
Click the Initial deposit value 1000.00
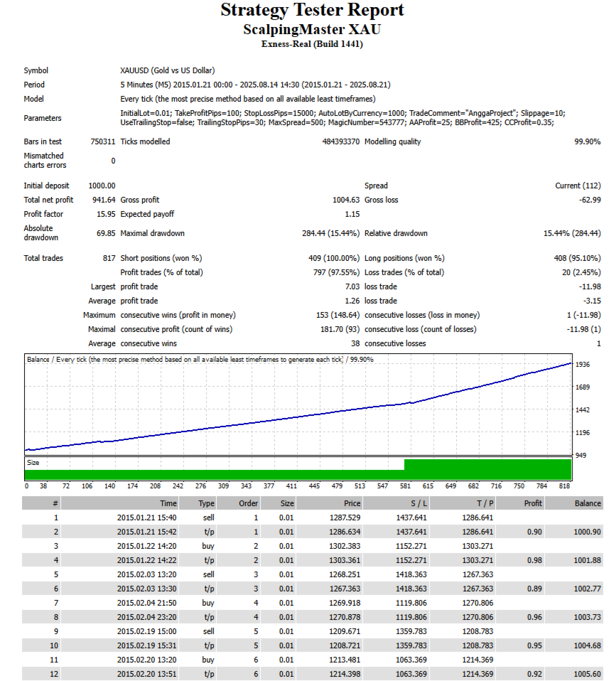pos(102,186)
